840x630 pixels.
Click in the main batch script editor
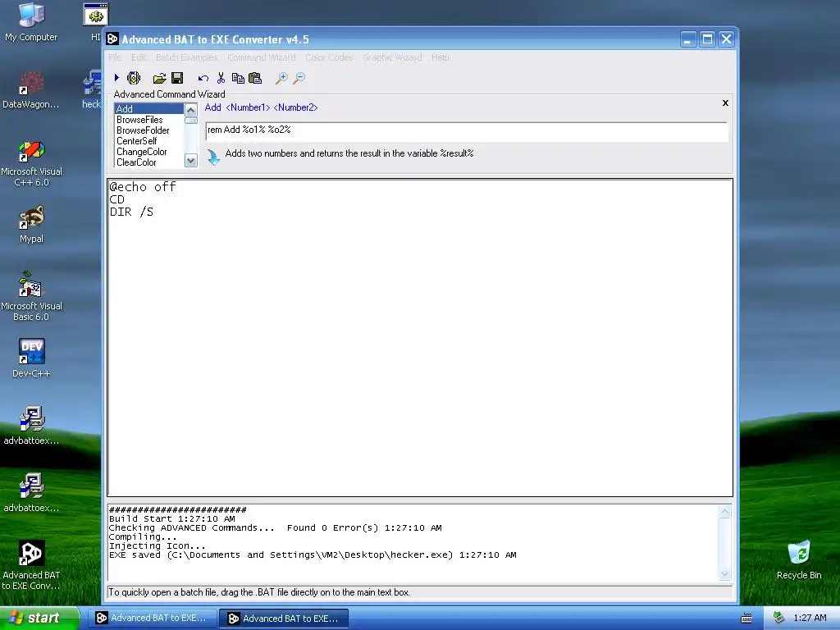pyautogui.click(x=420, y=337)
